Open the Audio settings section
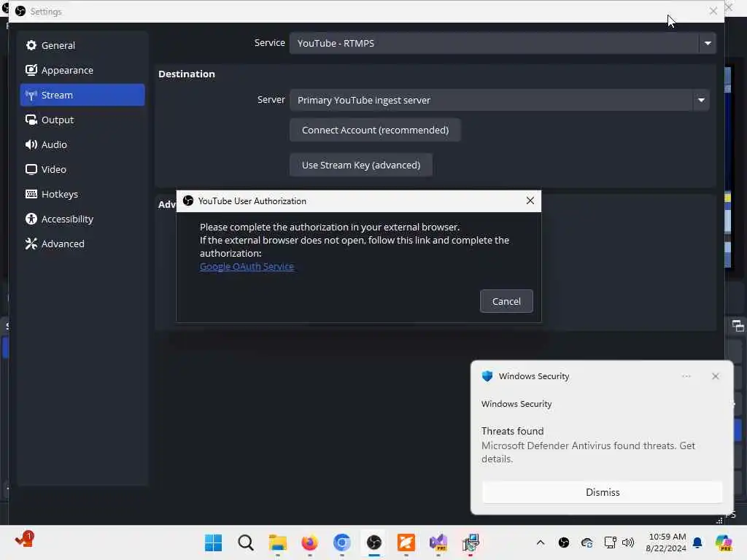Image resolution: width=747 pixels, height=560 pixels. [x=82, y=144]
